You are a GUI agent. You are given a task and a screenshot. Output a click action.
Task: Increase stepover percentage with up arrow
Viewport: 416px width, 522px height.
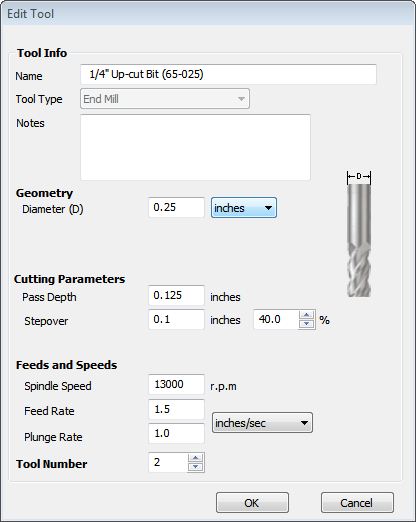pos(306,315)
